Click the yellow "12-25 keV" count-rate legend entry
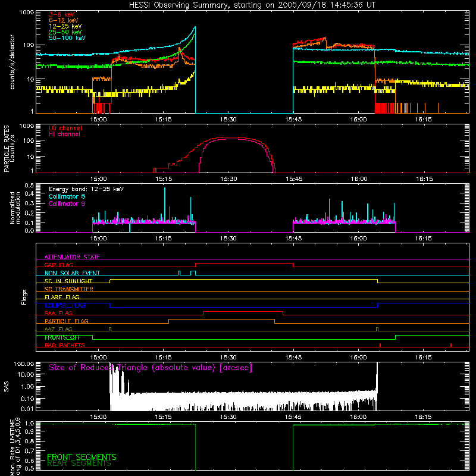 pos(65,26)
